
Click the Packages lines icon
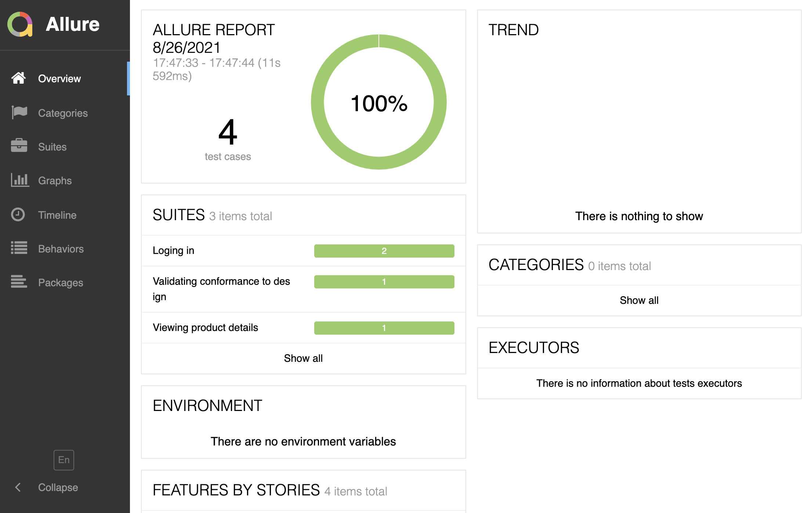tap(19, 281)
